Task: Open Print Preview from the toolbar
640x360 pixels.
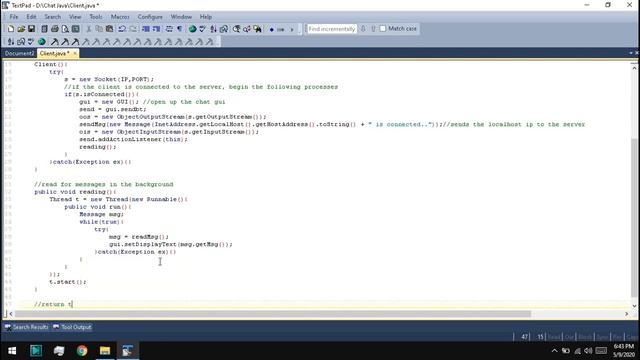Action: [65, 29]
